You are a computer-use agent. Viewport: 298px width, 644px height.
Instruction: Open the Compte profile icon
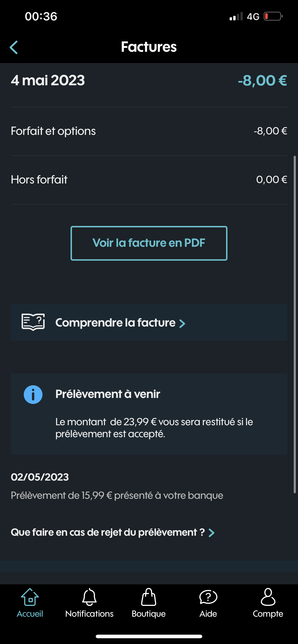click(268, 596)
